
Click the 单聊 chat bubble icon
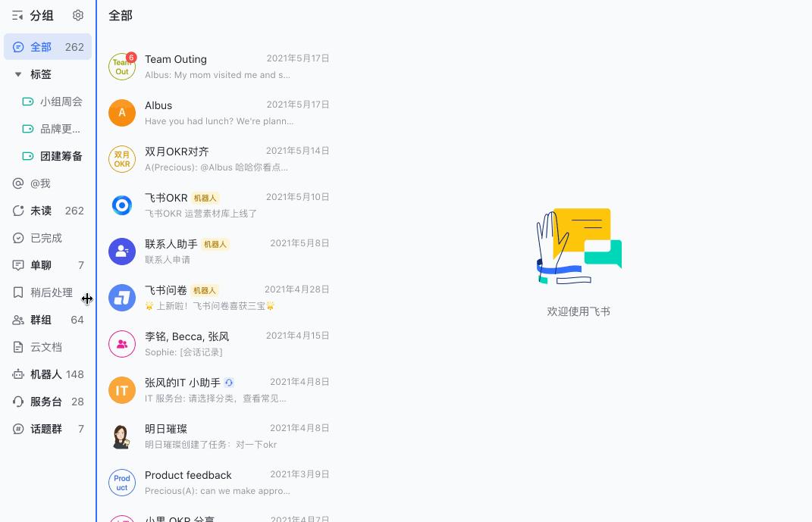point(18,265)
